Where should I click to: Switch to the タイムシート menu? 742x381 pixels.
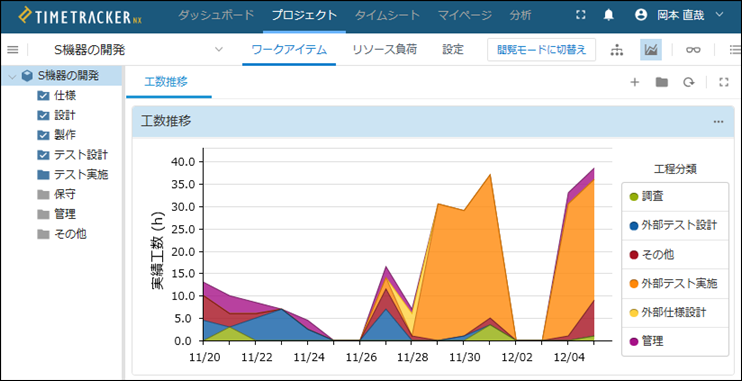pyautogui.click(x=388, y=15)
